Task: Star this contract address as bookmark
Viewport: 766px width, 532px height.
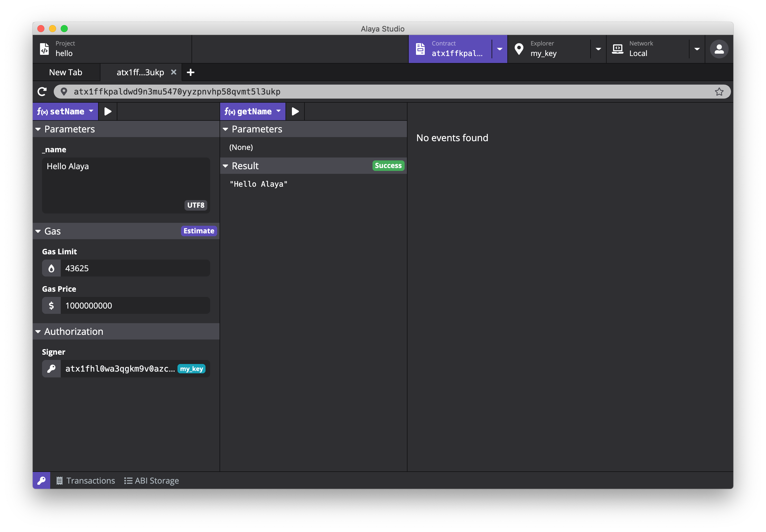Action: (x=719, y=92)
